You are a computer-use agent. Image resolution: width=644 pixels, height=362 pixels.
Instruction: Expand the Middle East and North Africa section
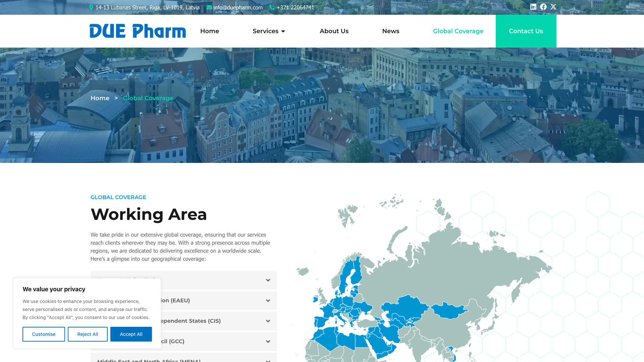click(x=184, y=357)
